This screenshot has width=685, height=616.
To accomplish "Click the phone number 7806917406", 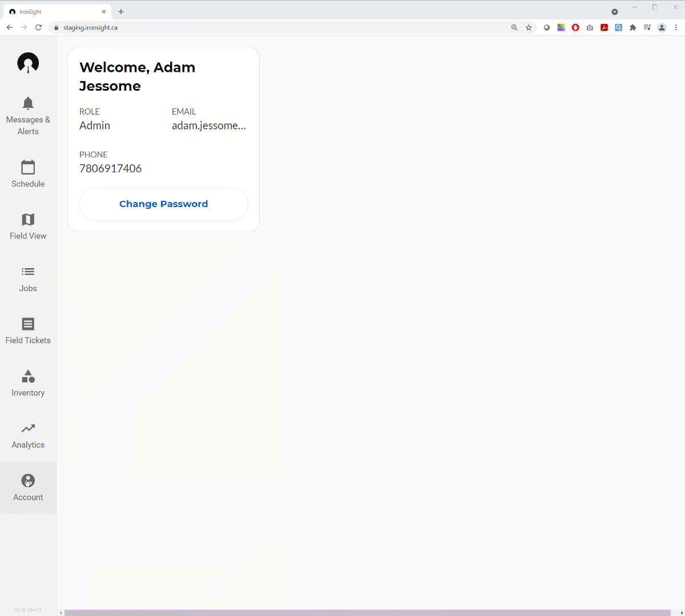I will (x=110, y=168).
